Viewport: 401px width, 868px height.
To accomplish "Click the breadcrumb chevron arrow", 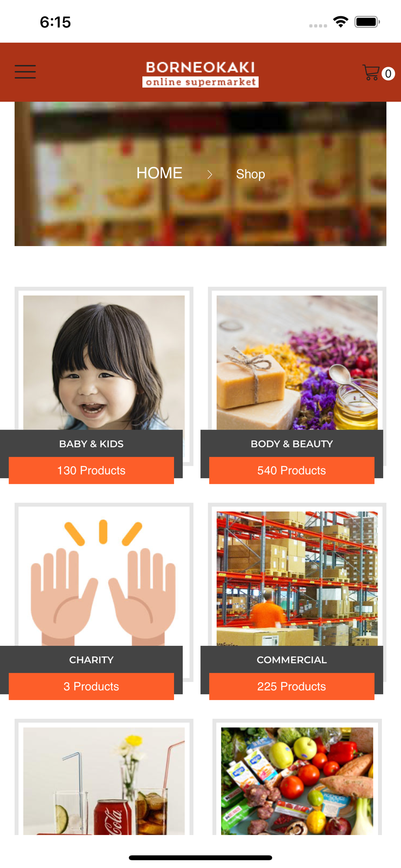I will tap(210, 174).
